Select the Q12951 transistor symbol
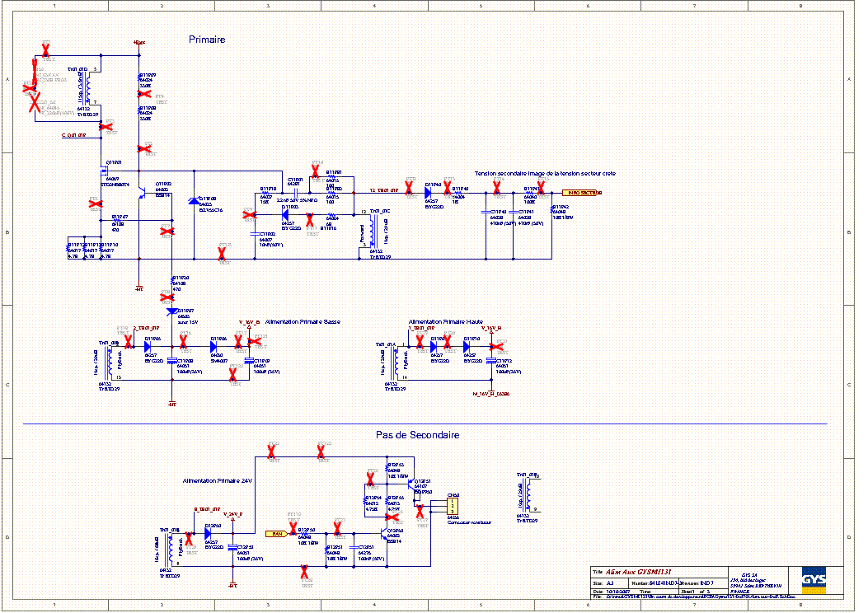This screenshot has width=868, height=613. coord(411,484)
